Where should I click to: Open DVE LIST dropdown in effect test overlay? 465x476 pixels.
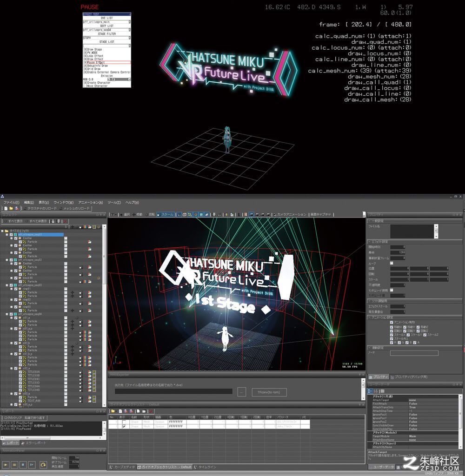(x=130, y=22)
